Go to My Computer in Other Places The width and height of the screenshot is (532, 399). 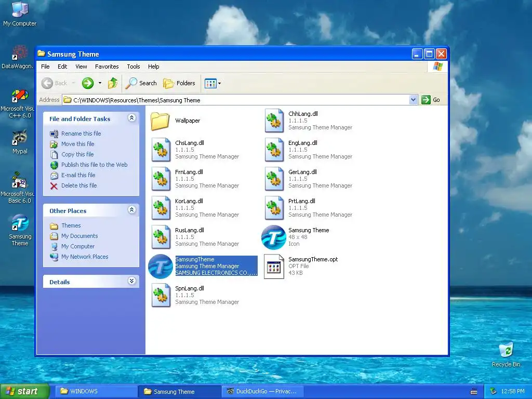point(78,246)
